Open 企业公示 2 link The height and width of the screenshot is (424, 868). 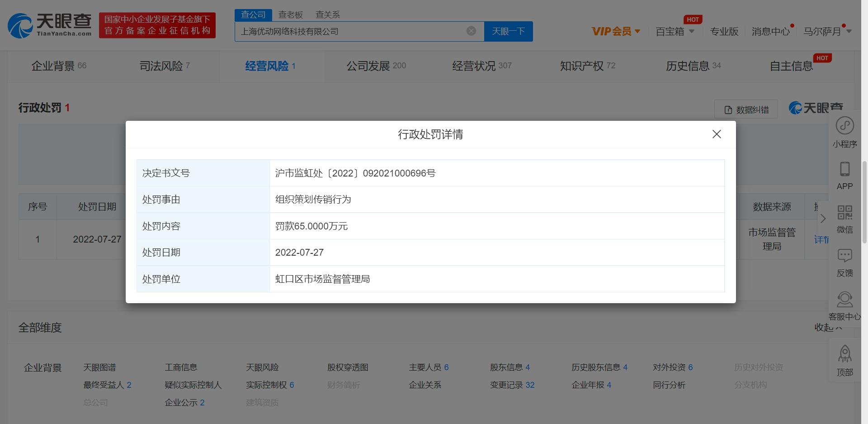(x=184, y=403)
